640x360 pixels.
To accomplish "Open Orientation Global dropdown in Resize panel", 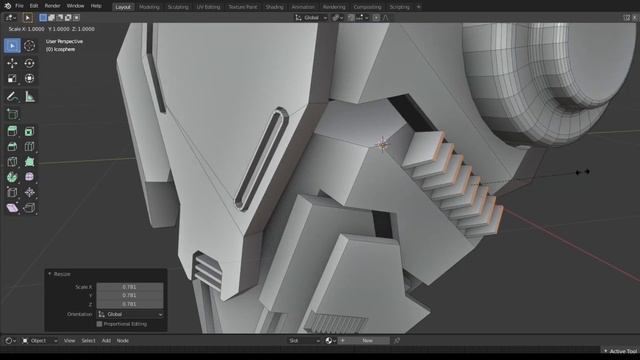I will [x=130, y=314].
